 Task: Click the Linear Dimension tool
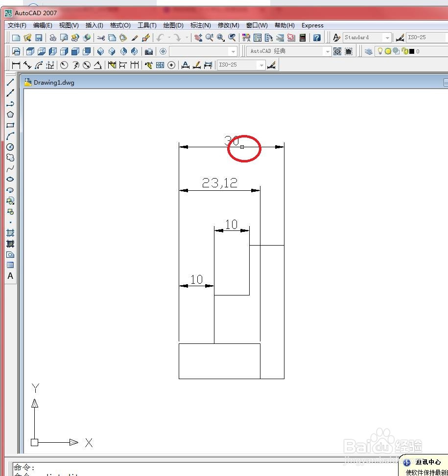(16, 65)
